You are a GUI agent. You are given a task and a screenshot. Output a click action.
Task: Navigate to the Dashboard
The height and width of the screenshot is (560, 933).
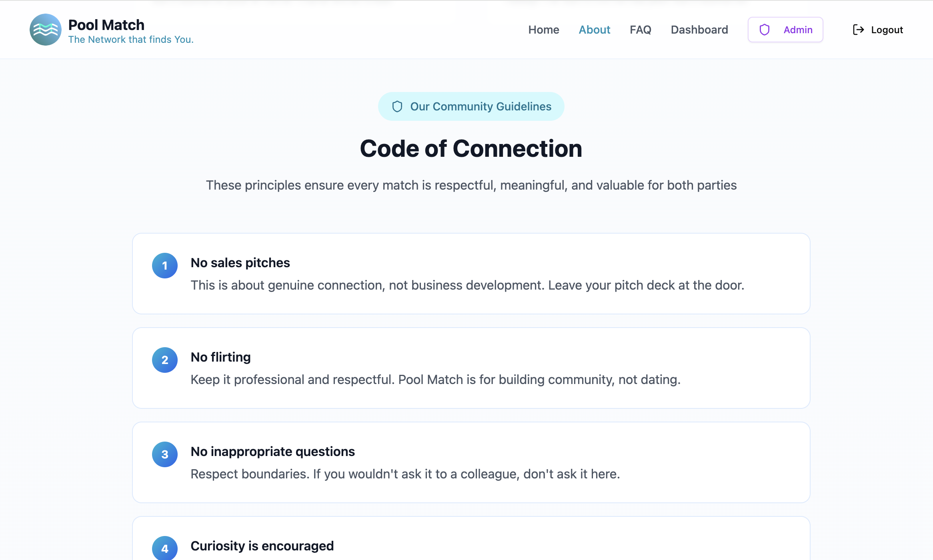[699, 30]
